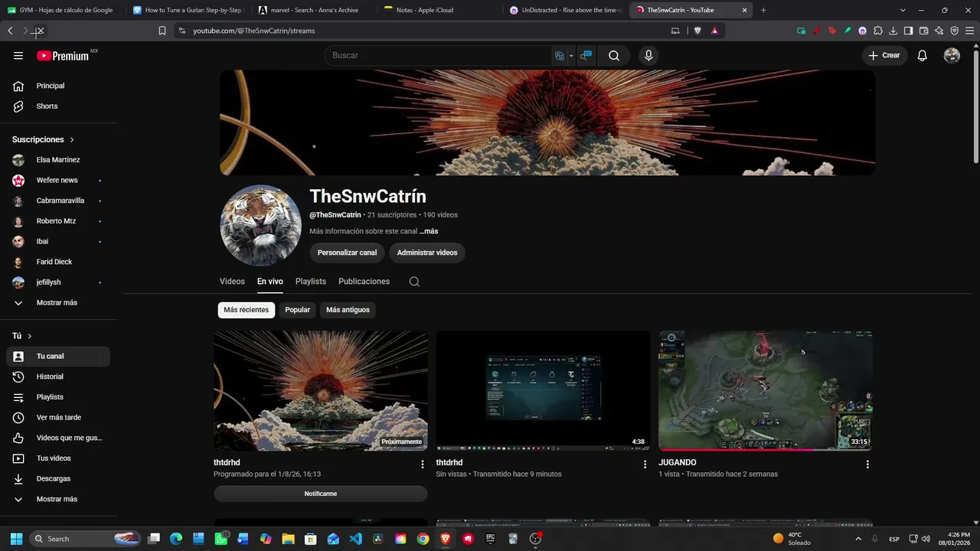Open browser downloads from the toolbar
This screenshot has height=551, width=980.
(893, 31)
